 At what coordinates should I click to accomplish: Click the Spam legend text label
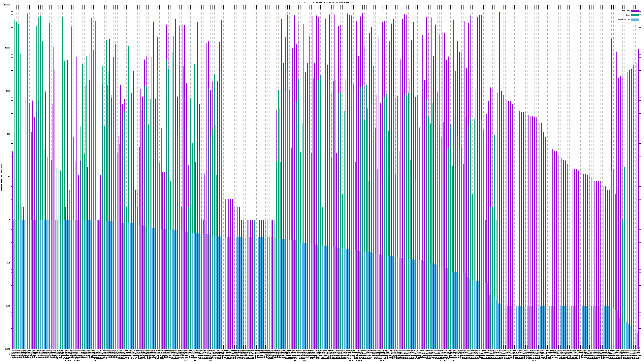628,15
